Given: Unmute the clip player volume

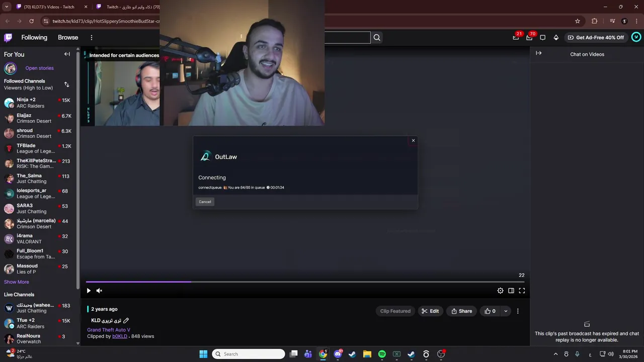Looking at the screenshot, I should point(99,291).
